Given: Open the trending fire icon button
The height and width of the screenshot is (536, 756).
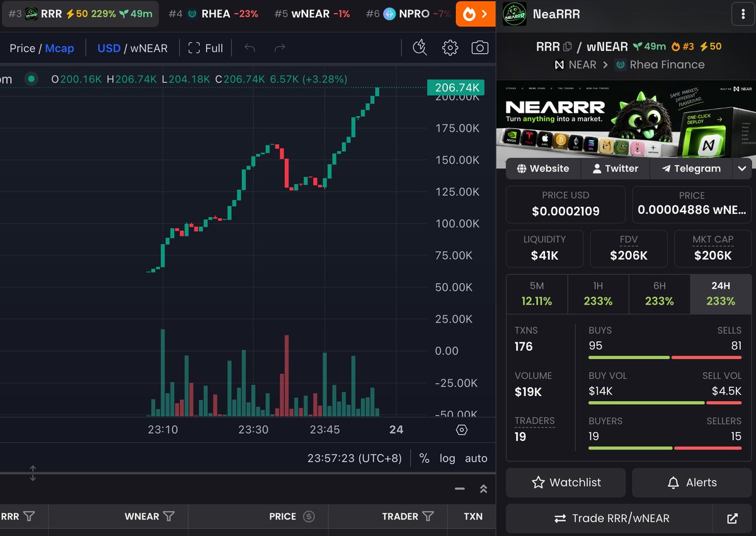Looking at the screenshot, I should click(476, 14).
